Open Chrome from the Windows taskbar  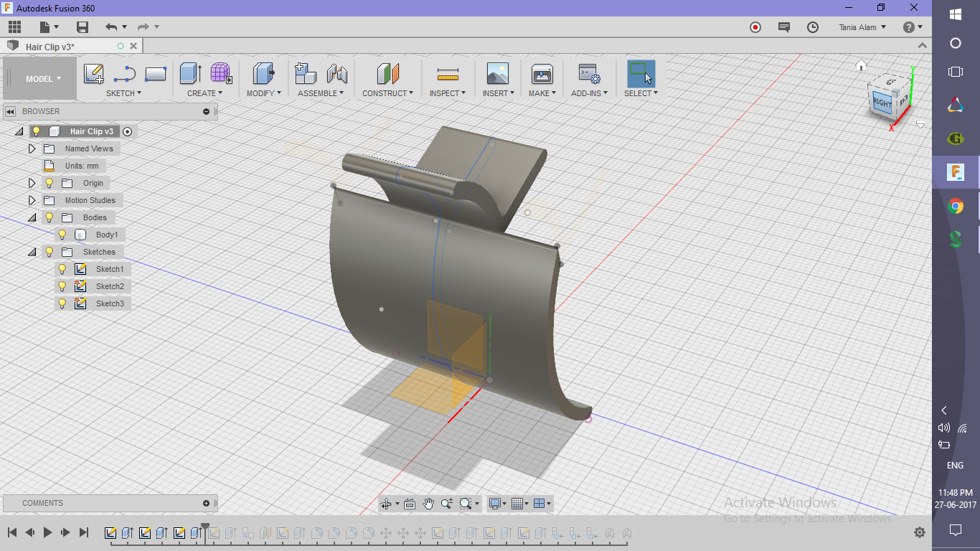click(x=956, y=207)
